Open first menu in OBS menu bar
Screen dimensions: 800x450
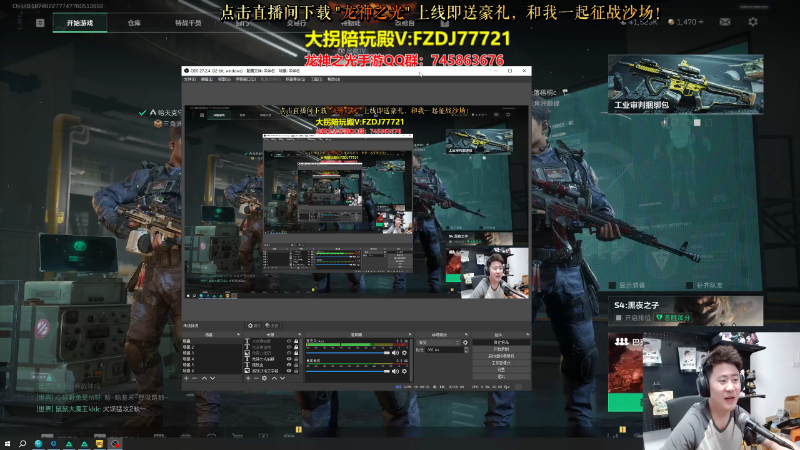[x=189, y=79]
